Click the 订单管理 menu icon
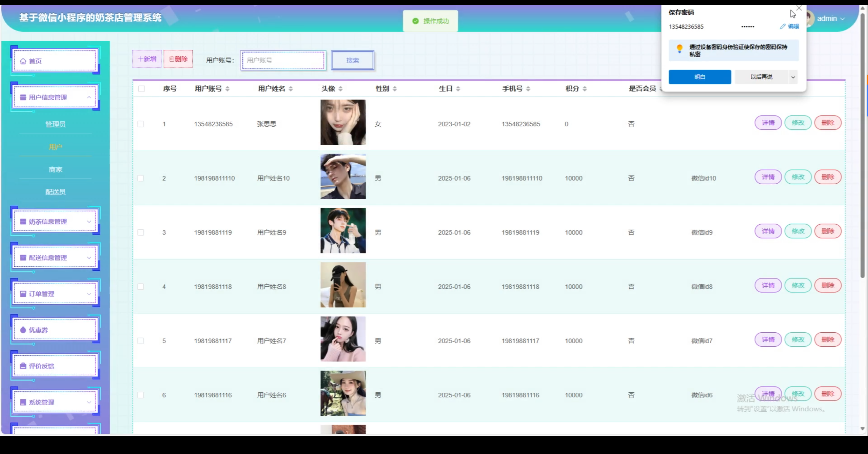868x454 pixels. [x=23, y=294]
